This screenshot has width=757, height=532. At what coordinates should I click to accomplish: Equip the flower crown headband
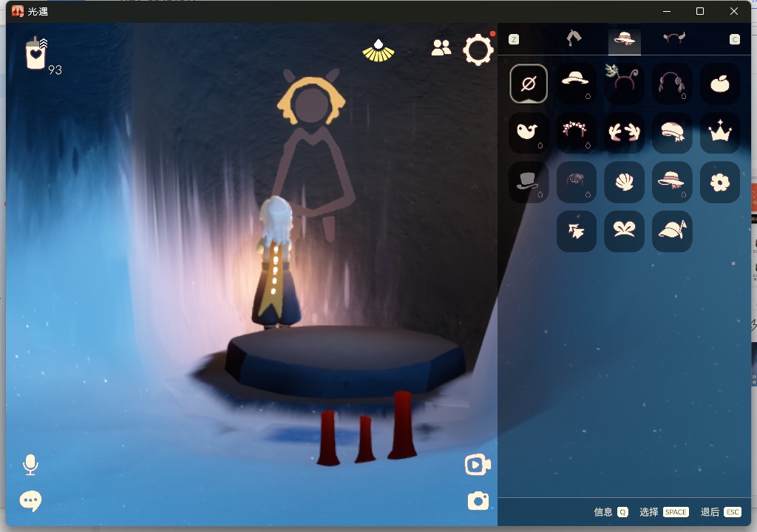(576, 133)
